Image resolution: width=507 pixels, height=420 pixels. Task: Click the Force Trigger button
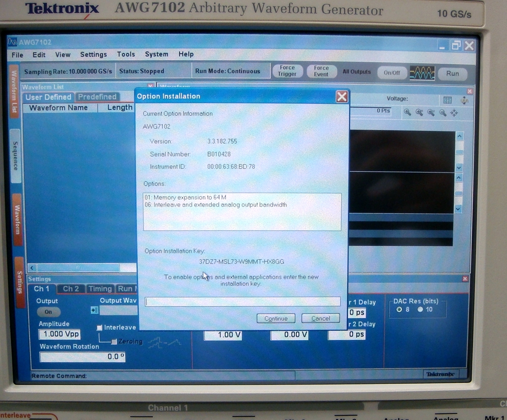[x=287, y=71]
